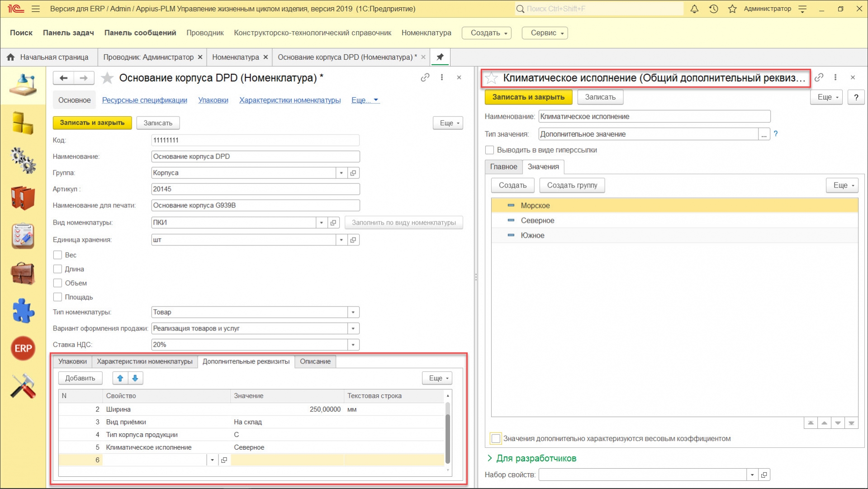Viewport: 868px width, 489px height.
Task: Click the back navigation arrow
Action: pos(64,78)
